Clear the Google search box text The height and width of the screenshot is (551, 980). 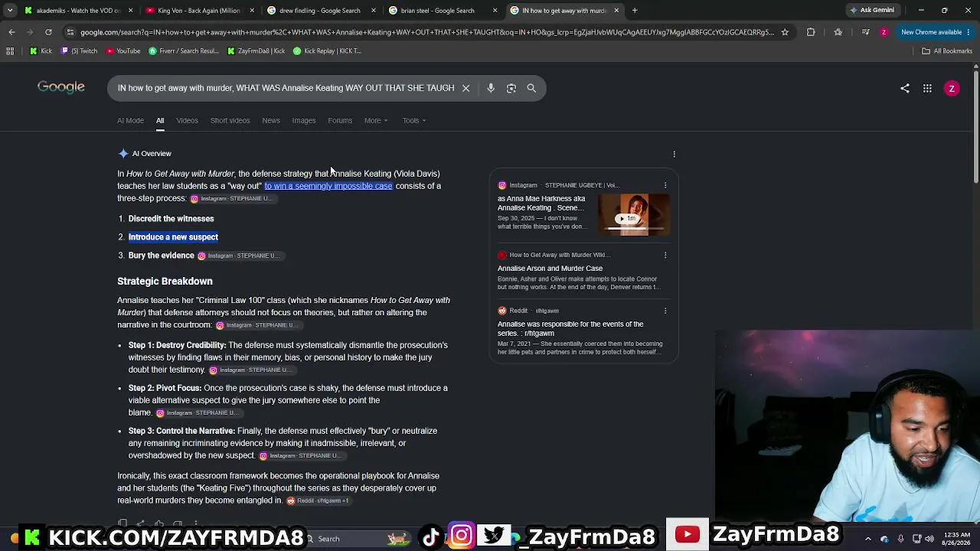coord(465,88)
